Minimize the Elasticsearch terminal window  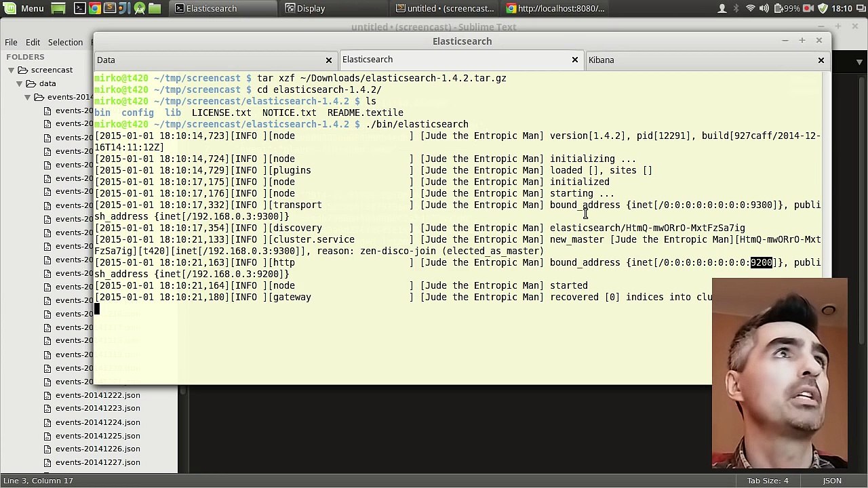(x=785, y=41)
